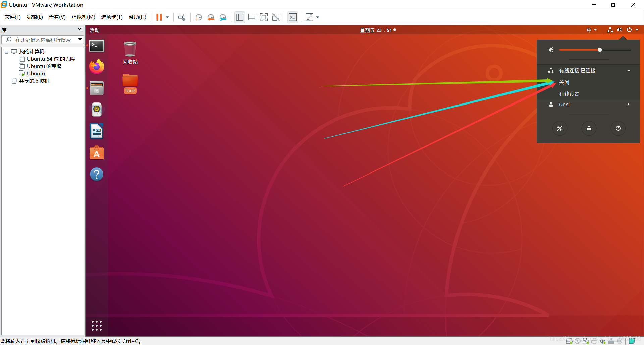Select the face folder on the desktop

pyautogui.click(x=130, y=84)
